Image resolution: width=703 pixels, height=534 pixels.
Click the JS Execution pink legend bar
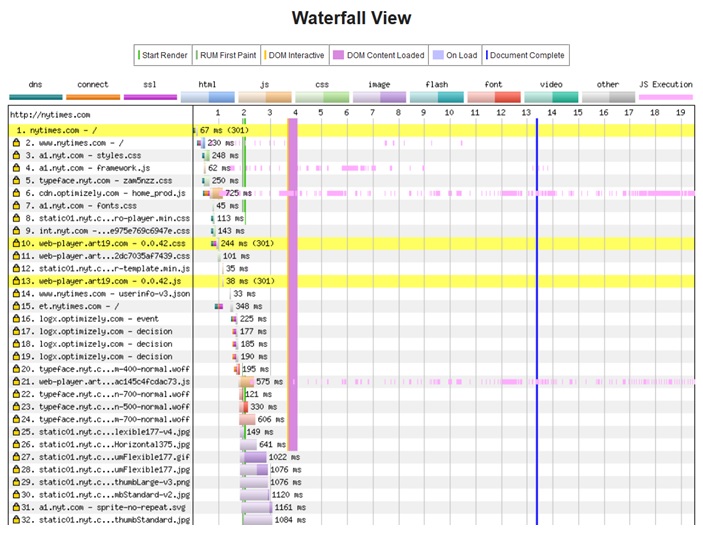(665, 97)
